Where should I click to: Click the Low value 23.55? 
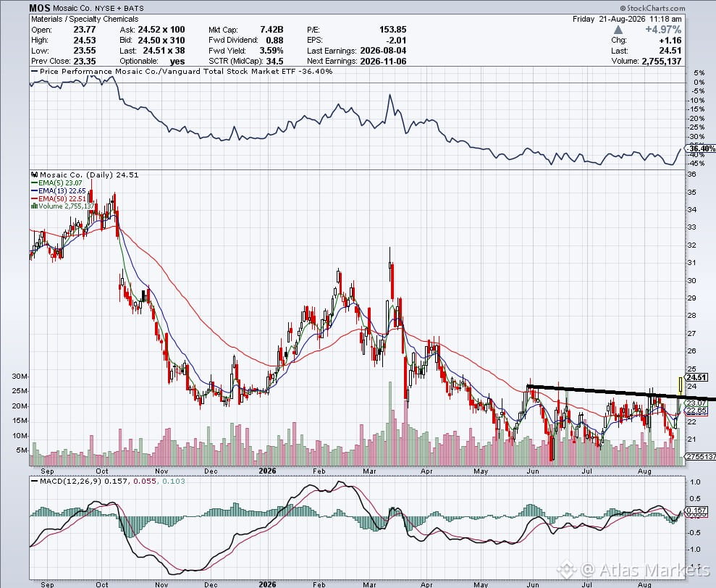point(85,51)
